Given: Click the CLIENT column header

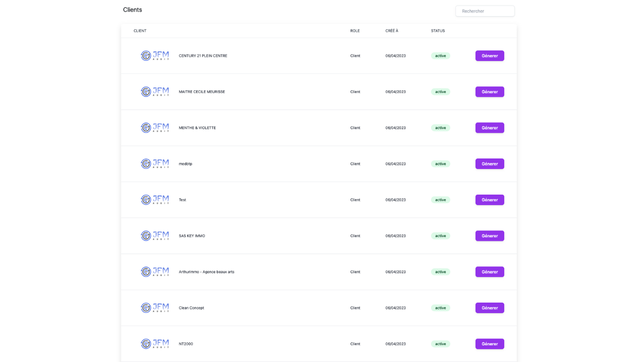Looking at the screenshot, I should coord(140,31).
